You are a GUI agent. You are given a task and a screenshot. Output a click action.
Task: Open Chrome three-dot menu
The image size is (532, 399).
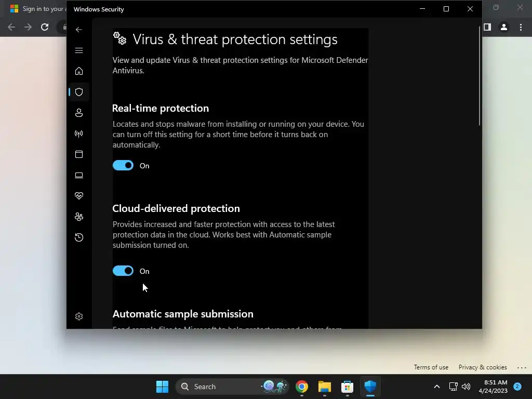(521, 27)
